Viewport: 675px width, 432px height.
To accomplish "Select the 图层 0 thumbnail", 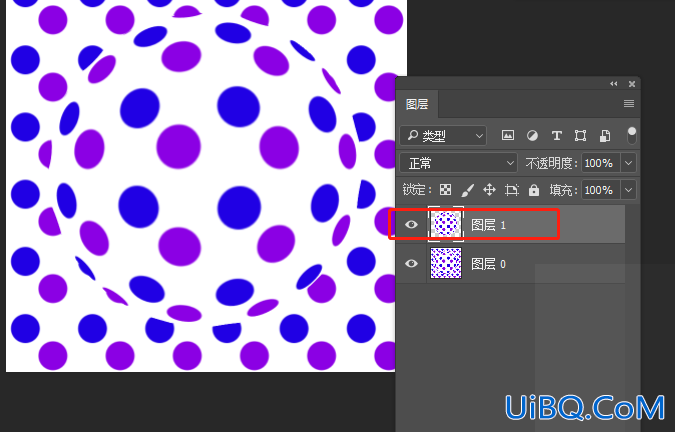I will click(x=446, y=263).
